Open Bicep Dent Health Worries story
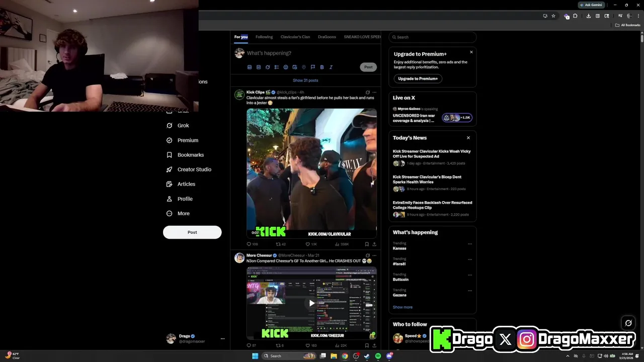Viewport: 644px width, 362px height. tap(433, 183)
